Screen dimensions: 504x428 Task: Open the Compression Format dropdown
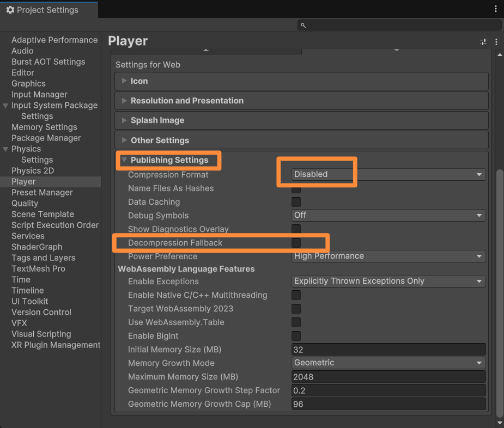click(x=388, y=174)
